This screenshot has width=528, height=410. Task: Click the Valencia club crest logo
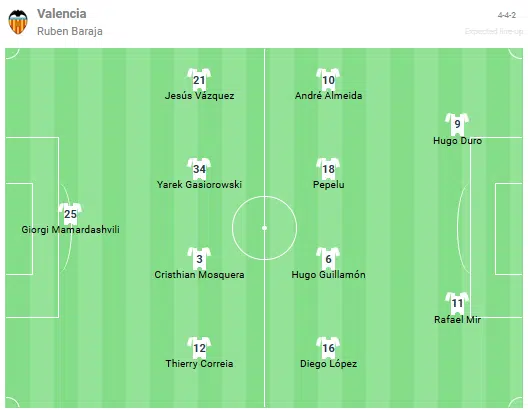pos(18,22)
